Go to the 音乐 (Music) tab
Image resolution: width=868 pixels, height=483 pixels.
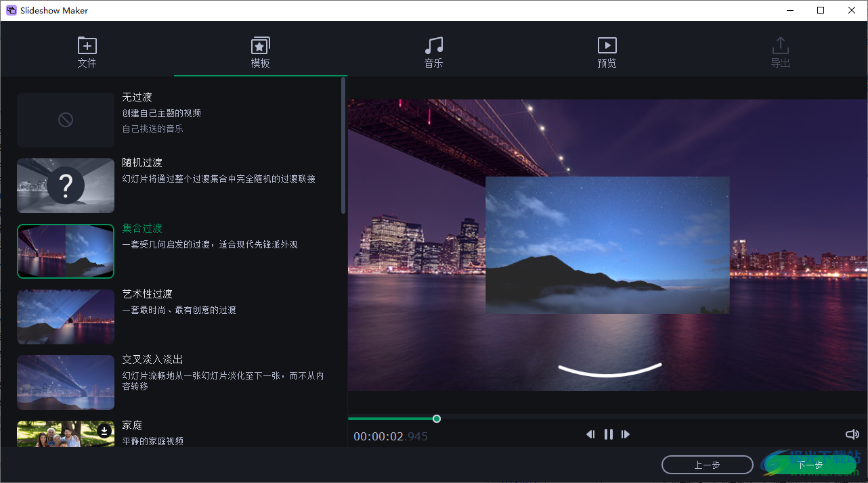point(433,52)
